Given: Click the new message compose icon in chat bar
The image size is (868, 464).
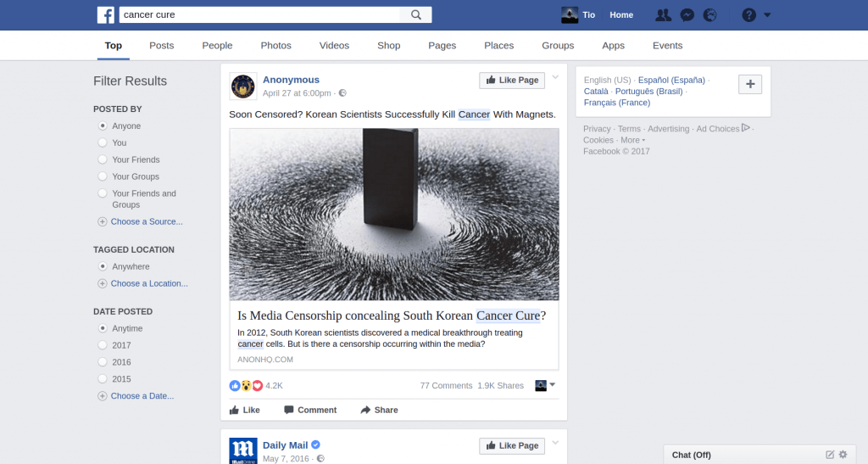Looking at the screenshot, I should click(830, 455).
